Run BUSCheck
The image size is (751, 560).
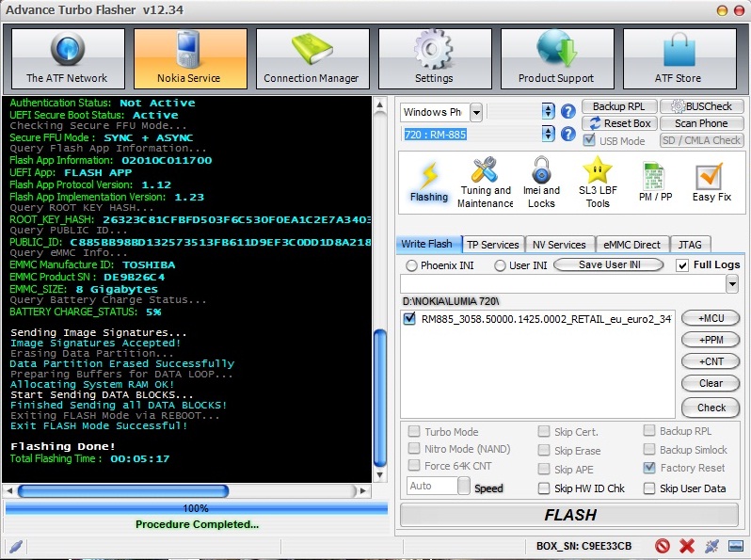coord(702,106)
